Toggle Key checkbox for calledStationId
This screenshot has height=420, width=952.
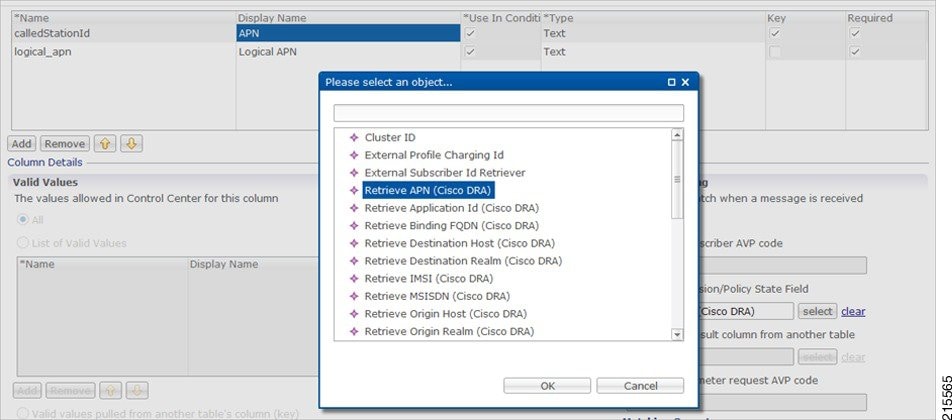click(x=775, y=33)
